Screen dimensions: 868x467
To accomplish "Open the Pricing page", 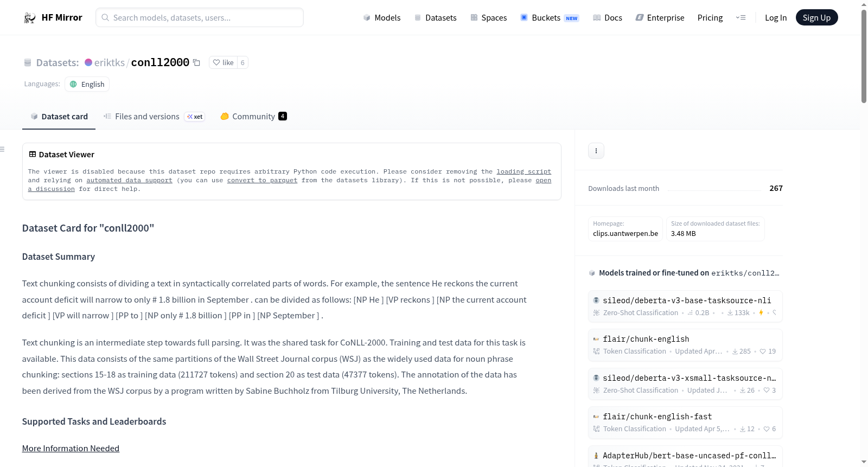I will (x=710, y=18).
